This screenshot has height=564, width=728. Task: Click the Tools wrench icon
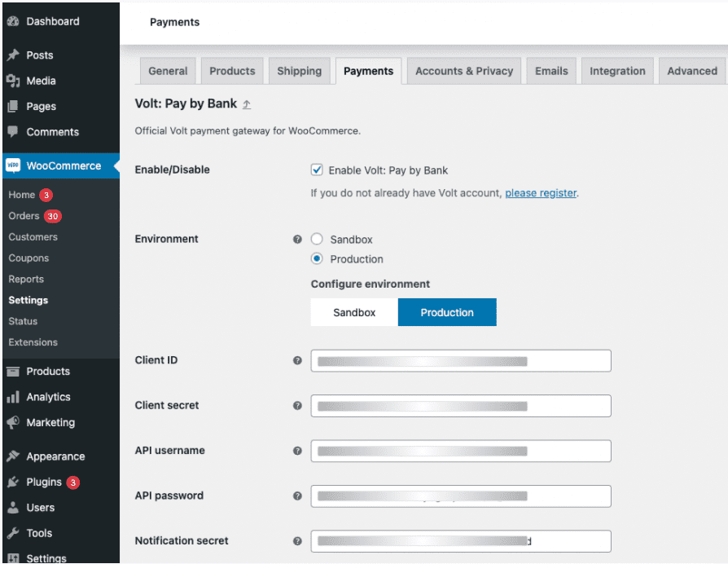(13, 533)
